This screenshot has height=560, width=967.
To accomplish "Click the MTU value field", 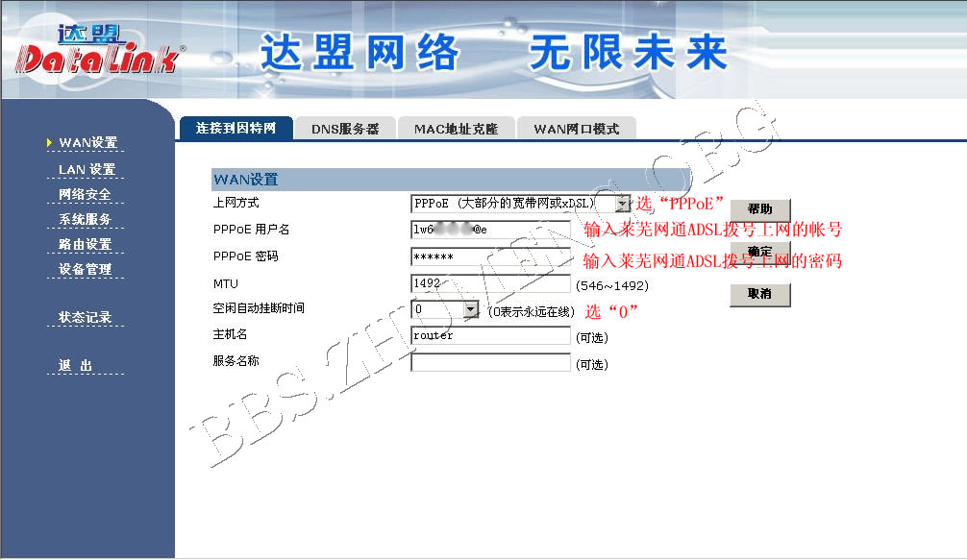I will 490,283.
